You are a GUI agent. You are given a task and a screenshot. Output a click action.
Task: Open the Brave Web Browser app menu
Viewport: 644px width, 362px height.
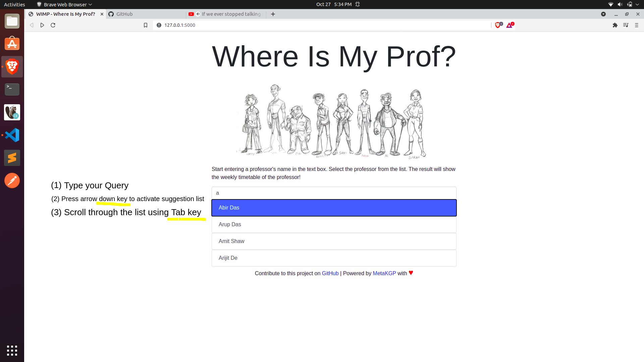coord(65,4)
